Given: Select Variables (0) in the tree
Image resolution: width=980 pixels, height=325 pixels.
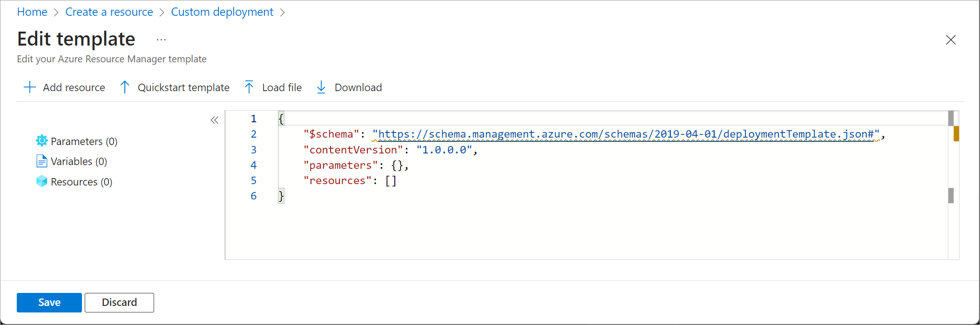Looking at the screenshot, I should 79,161.
